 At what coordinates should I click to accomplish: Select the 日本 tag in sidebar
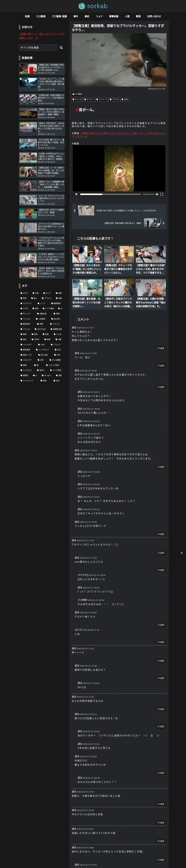coord(57,355)
